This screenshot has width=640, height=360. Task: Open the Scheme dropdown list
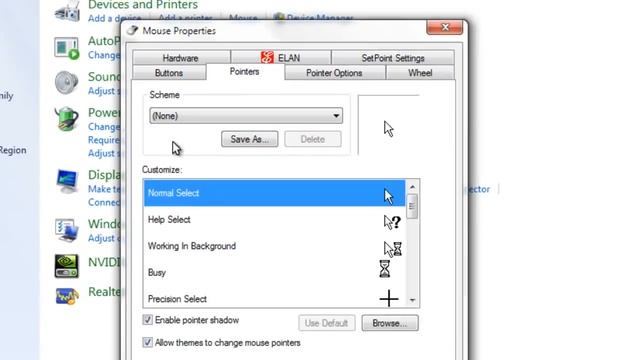(246, 116)
